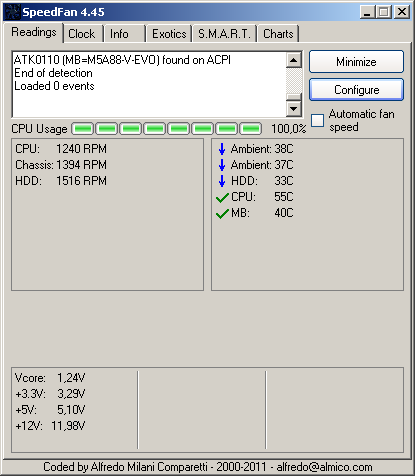Open the S.M.A.R.T. tab
This screenshot has height=476, width=415.
[x=224, y=34]
